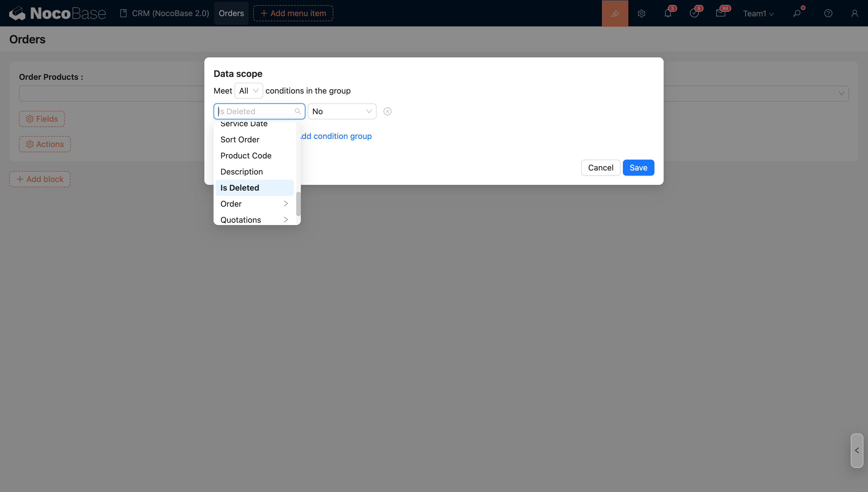Click the search icon in top bar
Screen dimensions: 868x492
click(797, 13)
